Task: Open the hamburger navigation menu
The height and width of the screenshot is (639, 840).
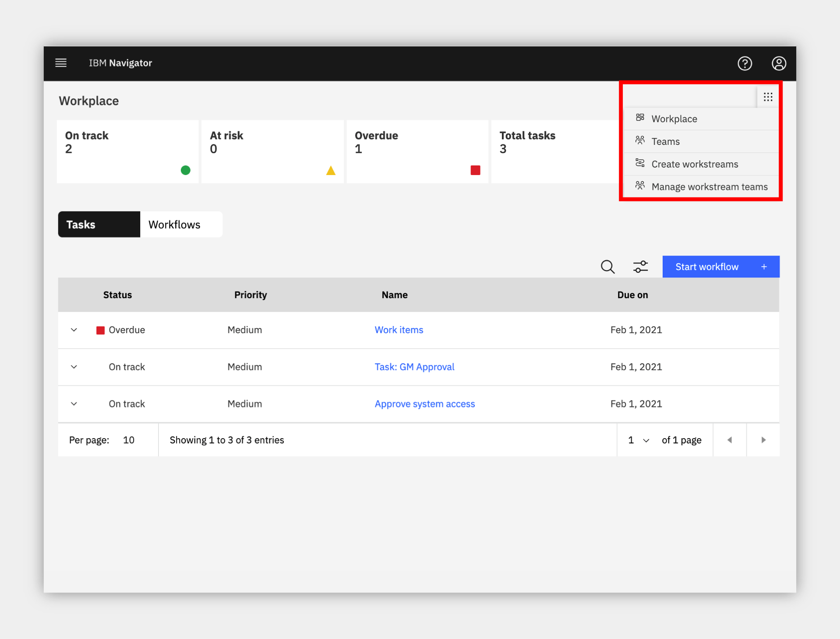Action: [x=61, y=63]
